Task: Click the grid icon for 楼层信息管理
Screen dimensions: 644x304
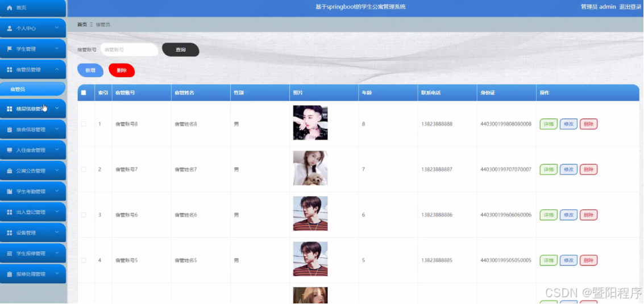Action: click(x=10, y=109)
